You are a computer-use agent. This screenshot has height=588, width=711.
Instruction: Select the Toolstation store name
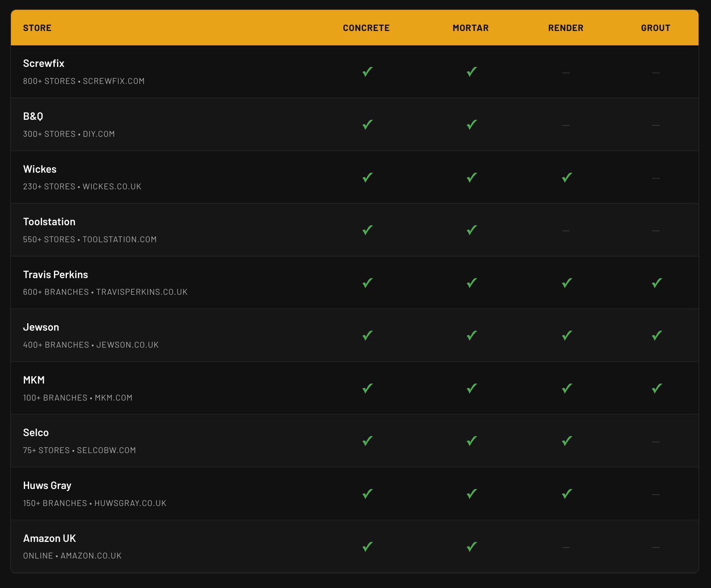point(49,222)
